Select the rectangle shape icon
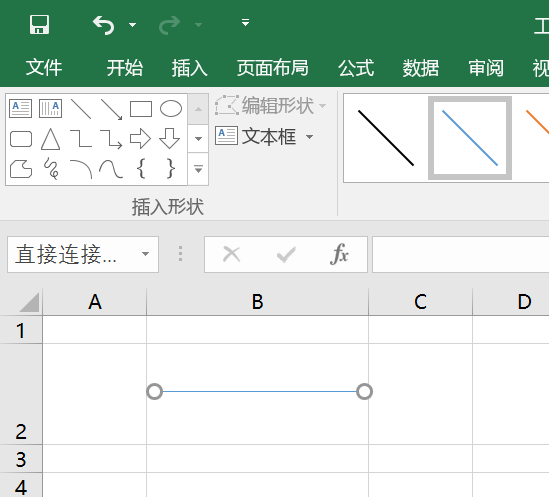The width and height of the screenshot is (549, 497). click(141, 109)
